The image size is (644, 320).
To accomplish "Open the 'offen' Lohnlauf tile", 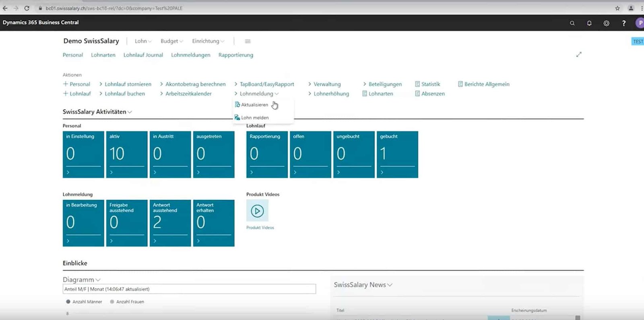I will (310, 154).
